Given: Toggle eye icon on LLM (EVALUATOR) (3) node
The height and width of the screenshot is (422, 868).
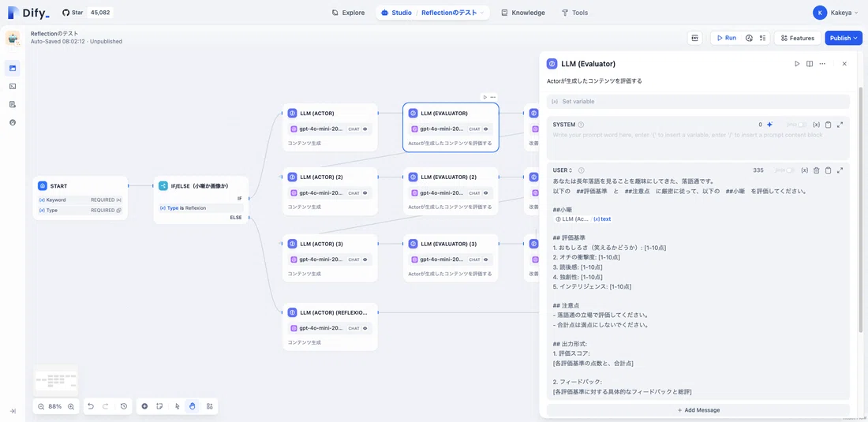Looking at the screenshot, I should coord(485,260).
